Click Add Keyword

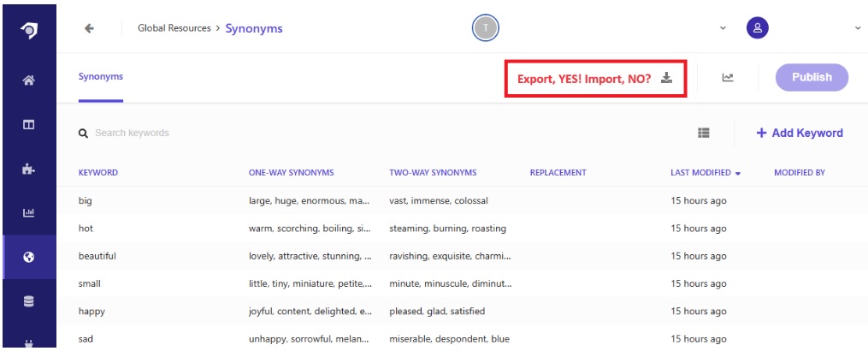point(800,133)
